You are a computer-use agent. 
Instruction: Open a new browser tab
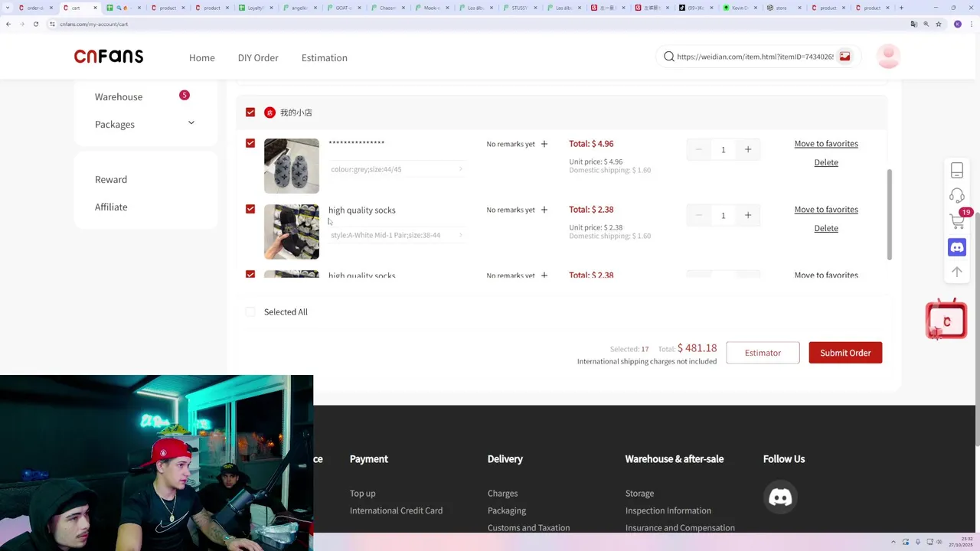(x=901, y=8)
